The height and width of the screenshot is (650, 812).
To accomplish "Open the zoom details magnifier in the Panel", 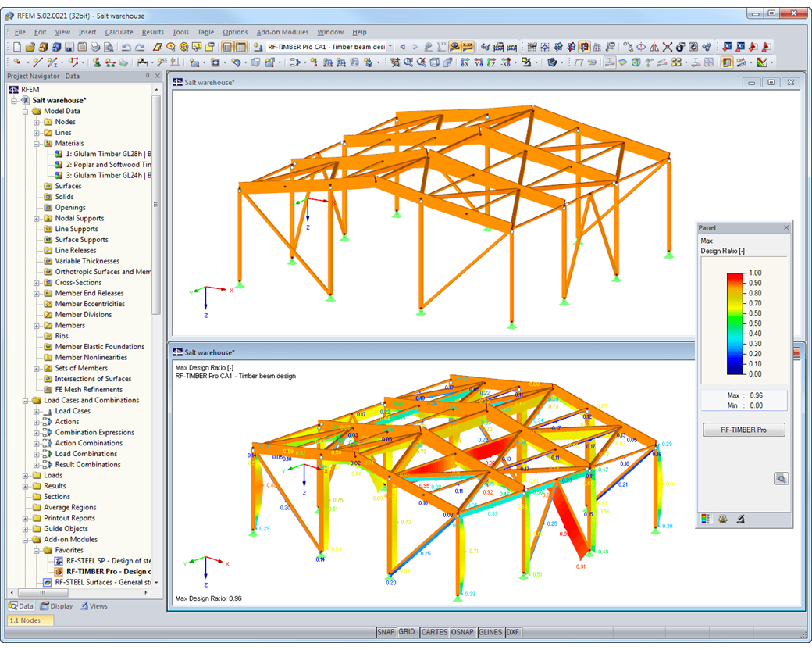I will pos(782,479).
